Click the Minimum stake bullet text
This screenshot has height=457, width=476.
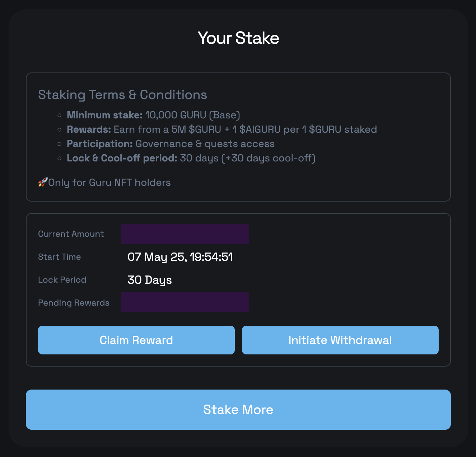[153, 115]
